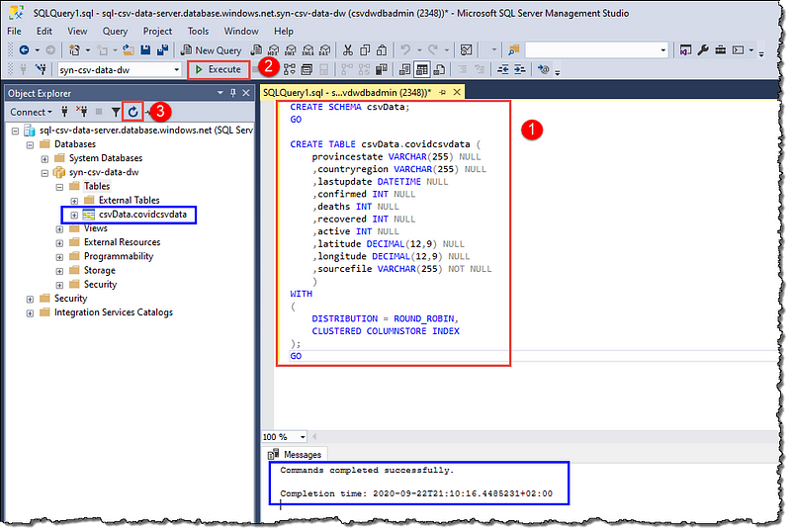Click the Object Explorer filter icon
791x532 pixels.
[x=116, y=112]
